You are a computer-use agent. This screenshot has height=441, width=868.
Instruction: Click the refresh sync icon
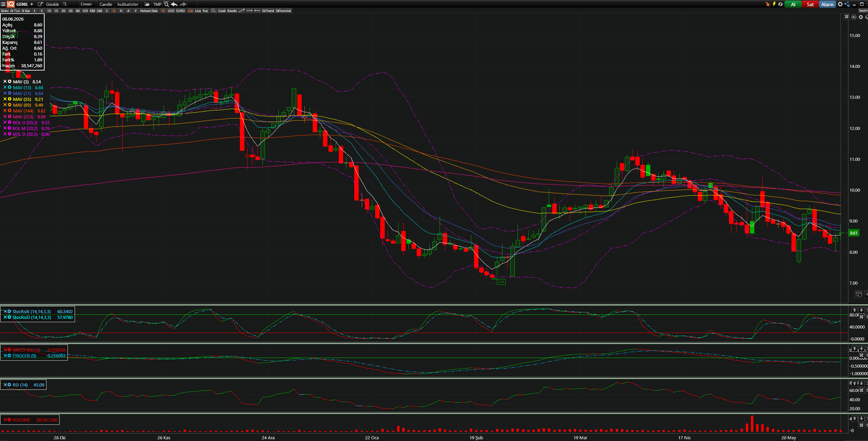pyautogui.click(x=780, y=4)
